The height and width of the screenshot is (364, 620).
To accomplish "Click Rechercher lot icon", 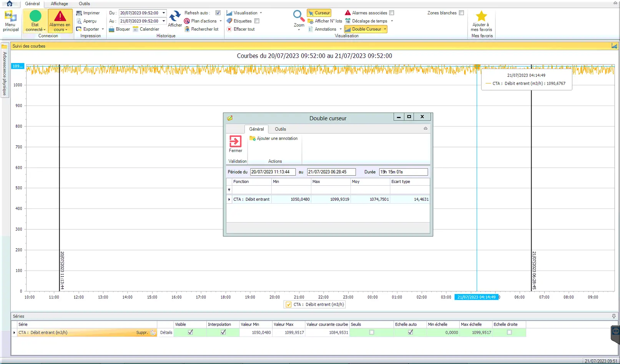I will coord(187,29).
